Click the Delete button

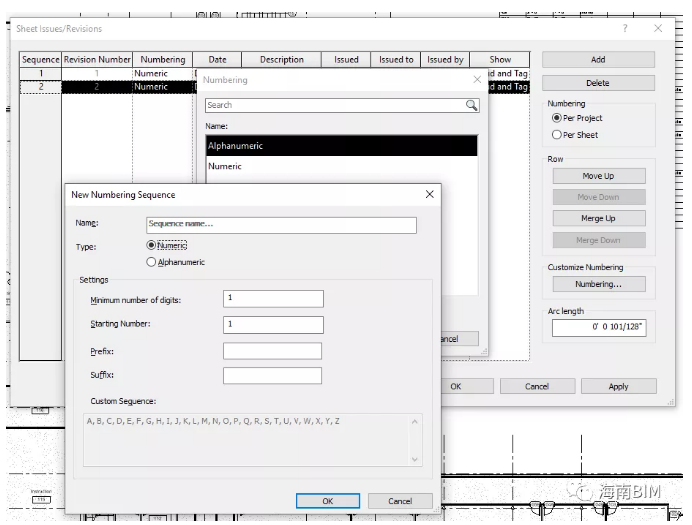pyautogui.click(x=598, y=83)
